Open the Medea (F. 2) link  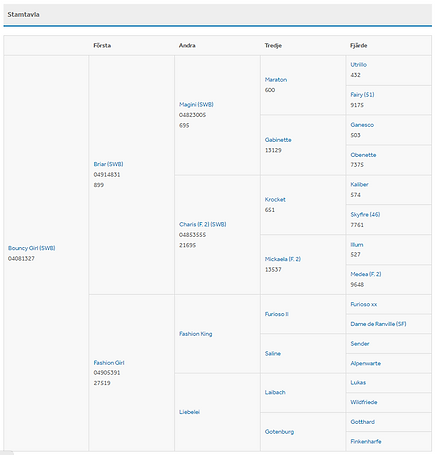coord(366,274)
